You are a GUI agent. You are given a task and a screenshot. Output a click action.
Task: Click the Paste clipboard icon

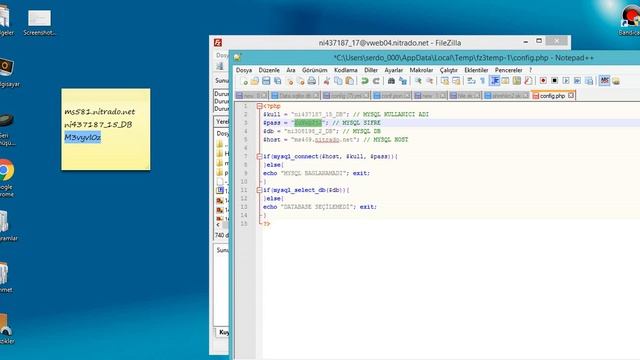click(350, 81)
